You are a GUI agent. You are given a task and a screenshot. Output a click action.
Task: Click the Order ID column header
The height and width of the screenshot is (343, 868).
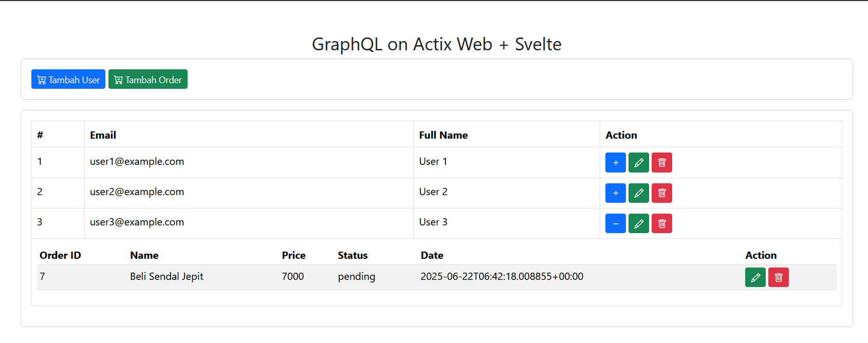[60, 255]
